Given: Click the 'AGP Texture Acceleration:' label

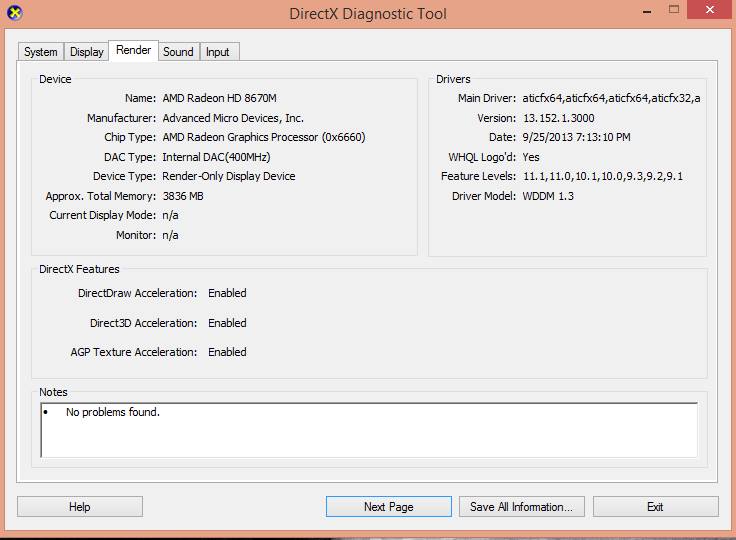Looking at the screenshot, I should point(134,352).
